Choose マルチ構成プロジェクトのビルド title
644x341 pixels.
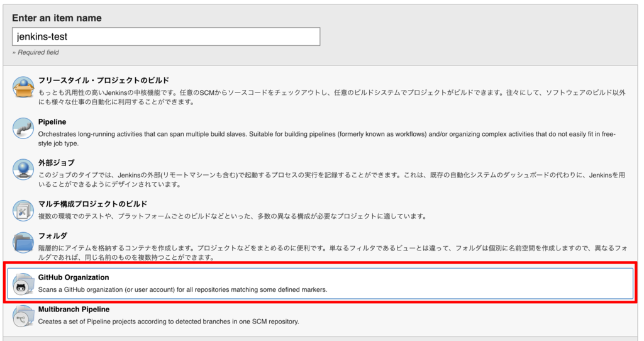[93, 204]
